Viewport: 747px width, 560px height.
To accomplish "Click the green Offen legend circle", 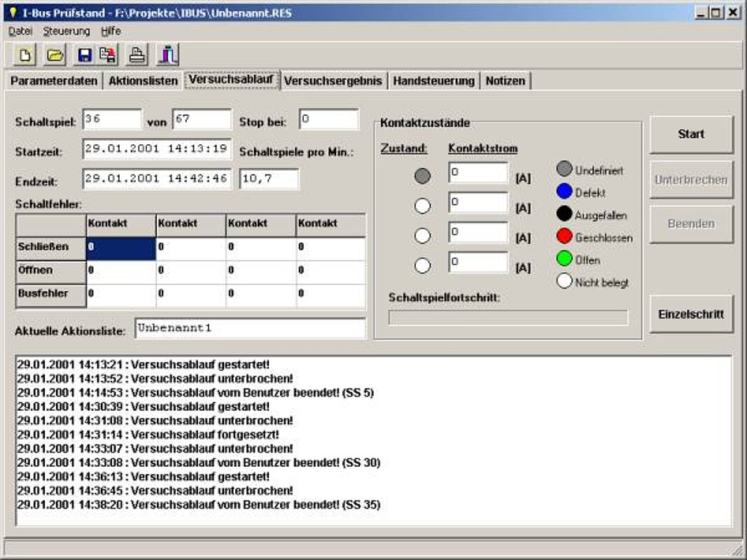I will point(564,258).
